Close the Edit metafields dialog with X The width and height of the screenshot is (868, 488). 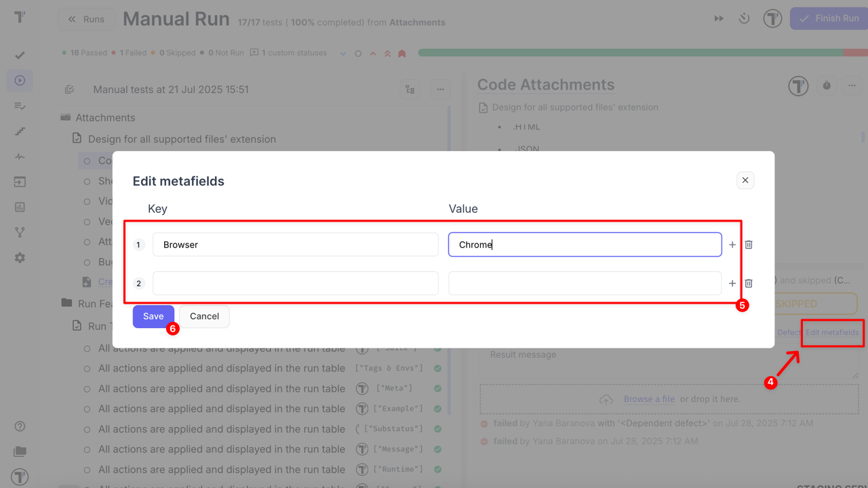(x=745, y=180)
